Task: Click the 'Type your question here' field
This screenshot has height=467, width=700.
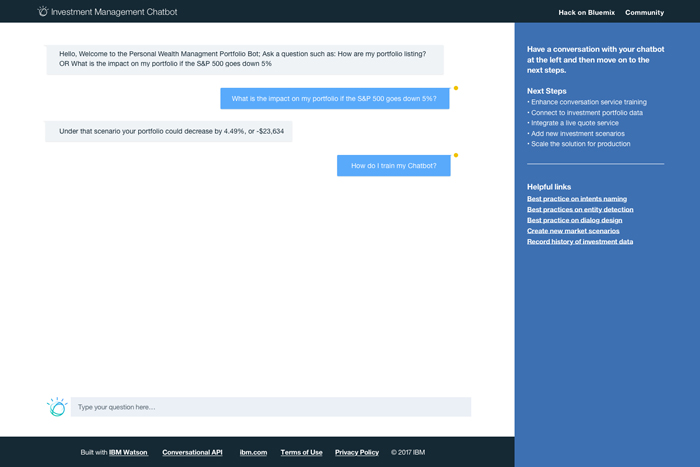Action: pos(271,407)
